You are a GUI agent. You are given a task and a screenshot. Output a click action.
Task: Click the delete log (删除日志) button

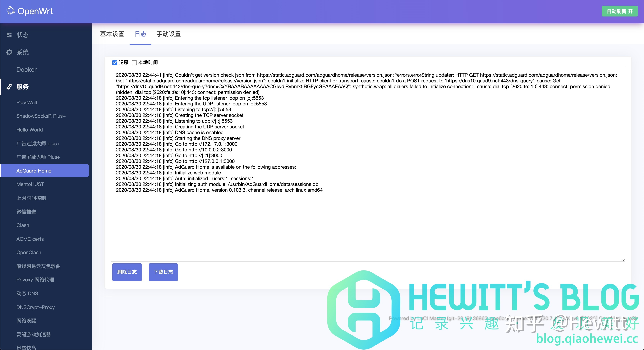click(x=127, y=272)
